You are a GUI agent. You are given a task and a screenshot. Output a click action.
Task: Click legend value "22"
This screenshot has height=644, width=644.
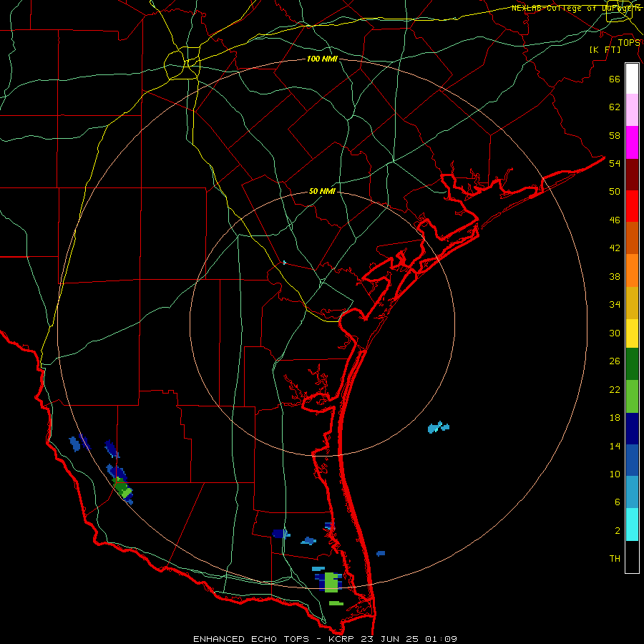pos(615,390)
